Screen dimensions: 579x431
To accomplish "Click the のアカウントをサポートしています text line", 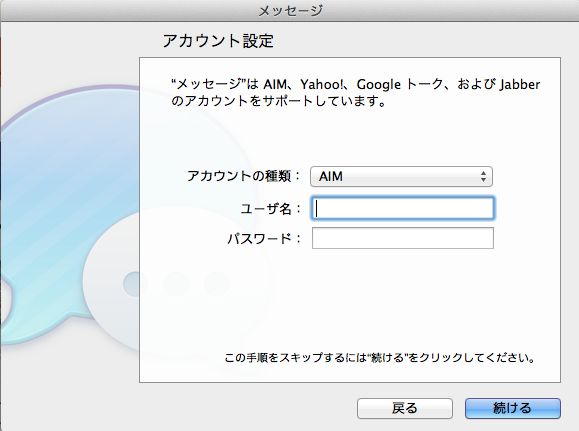I will coord(279,101).
